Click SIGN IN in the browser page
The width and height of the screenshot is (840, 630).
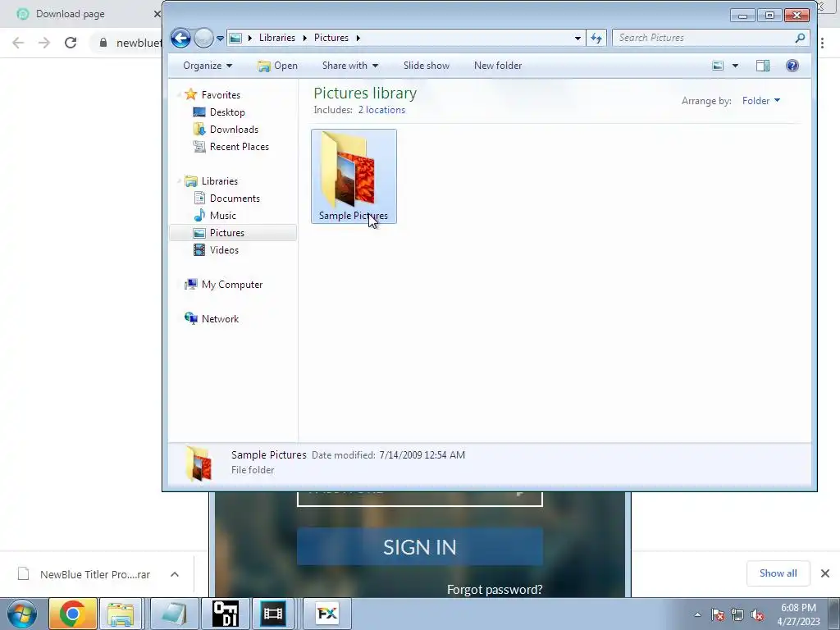(x=419, y=547)
